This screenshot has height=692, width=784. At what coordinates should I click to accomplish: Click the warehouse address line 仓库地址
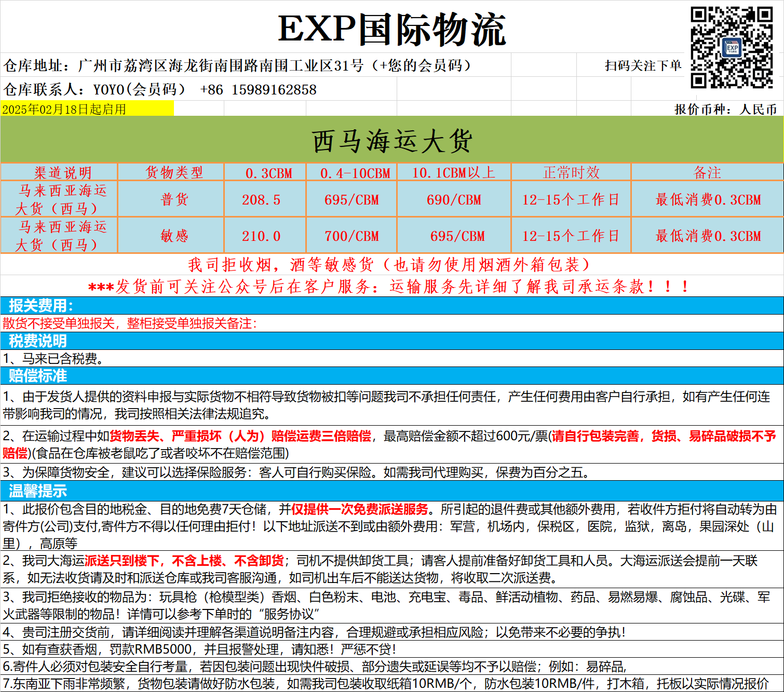238,65
